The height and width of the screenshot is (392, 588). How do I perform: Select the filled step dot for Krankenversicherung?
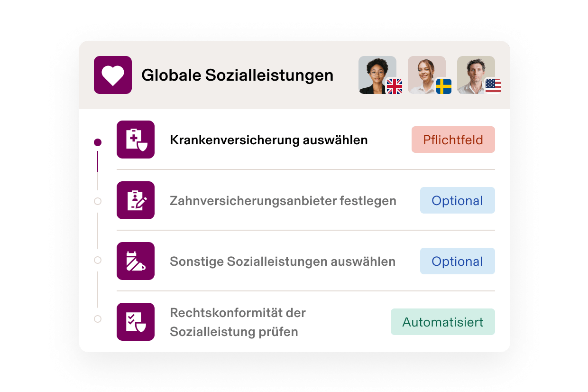[98, 141]
